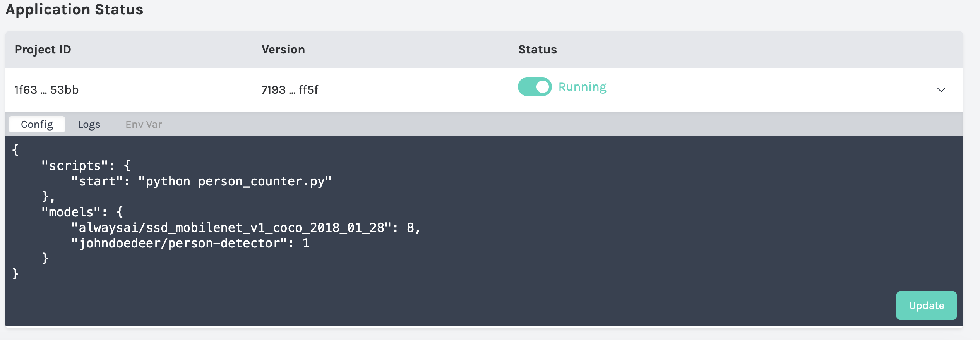Click the opening brace of the config JSON
Image resolution: width=980 pixels, height=340 pixels.
tap(15, 150)
